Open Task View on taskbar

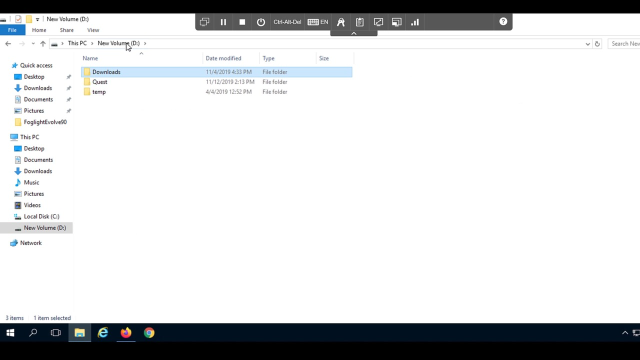pyautogui.click(x=56, y=333)
